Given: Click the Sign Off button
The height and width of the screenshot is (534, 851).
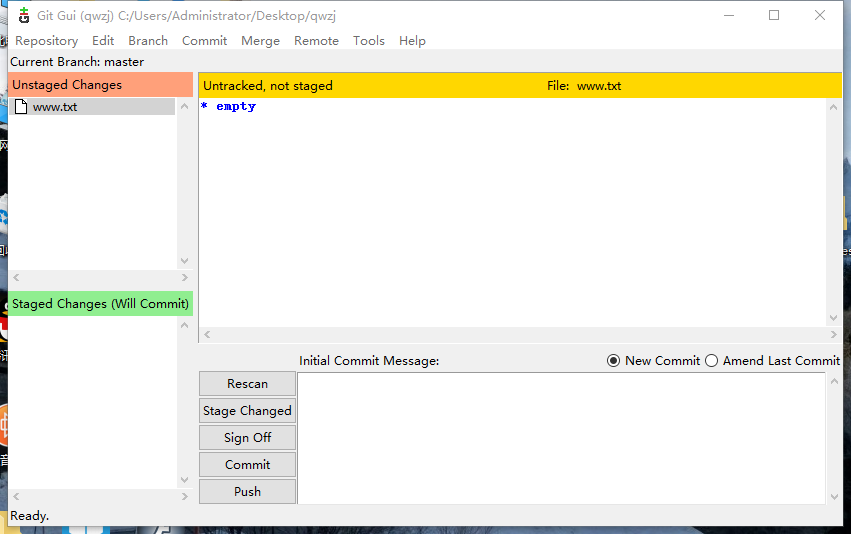Looking at the screenshot, I should (247, 437).
